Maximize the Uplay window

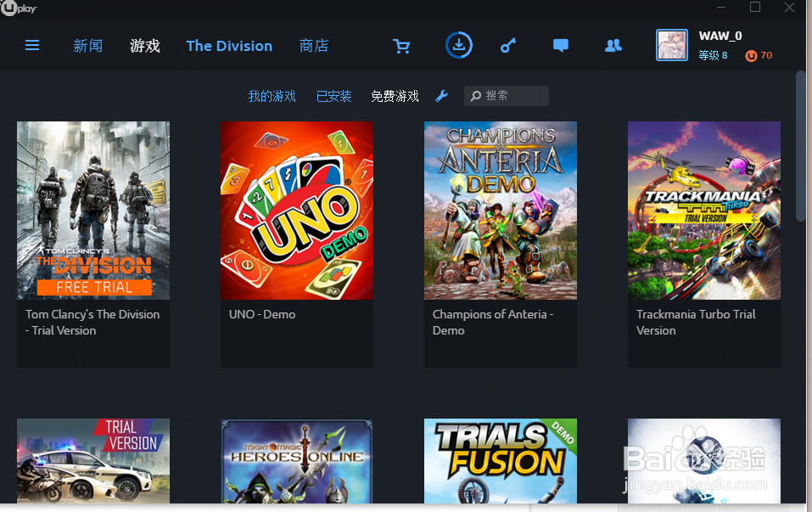pos(755,8)
